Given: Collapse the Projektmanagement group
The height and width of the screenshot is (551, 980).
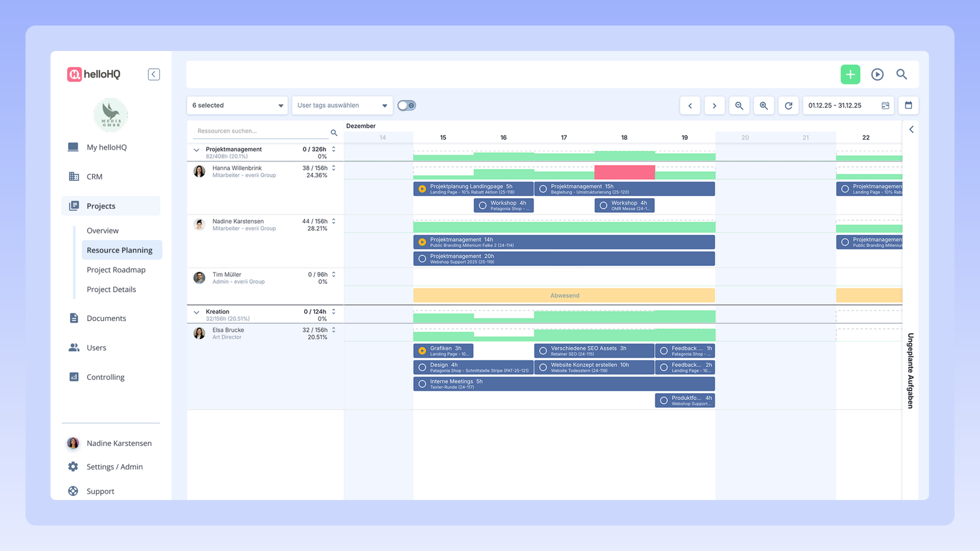Looking at the screenshot, I should point(196,150).
